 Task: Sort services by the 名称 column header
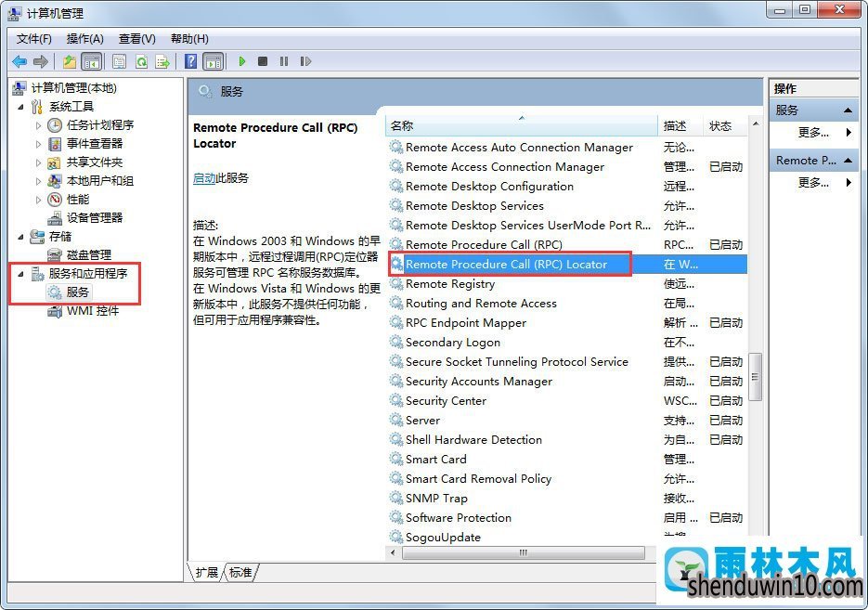(522, 126)
